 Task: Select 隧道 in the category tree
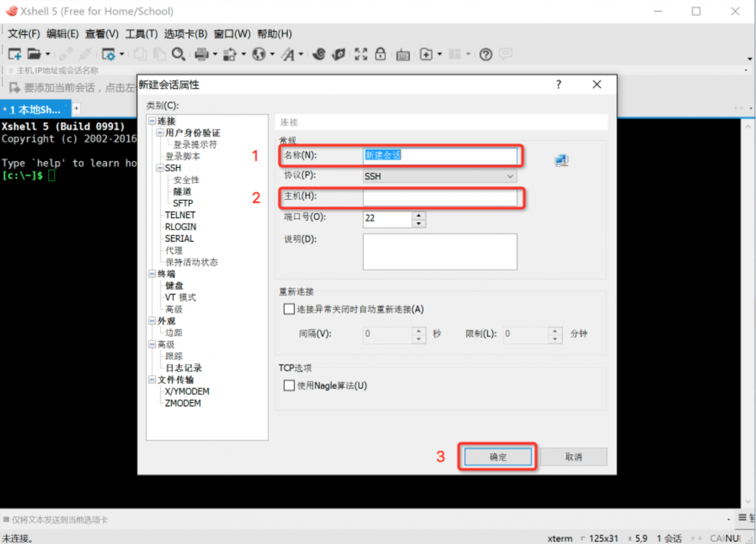183,191
